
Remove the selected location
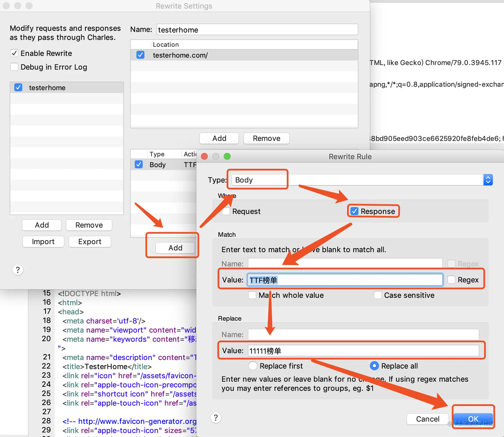pyautogui.click(x=267, y=138)
